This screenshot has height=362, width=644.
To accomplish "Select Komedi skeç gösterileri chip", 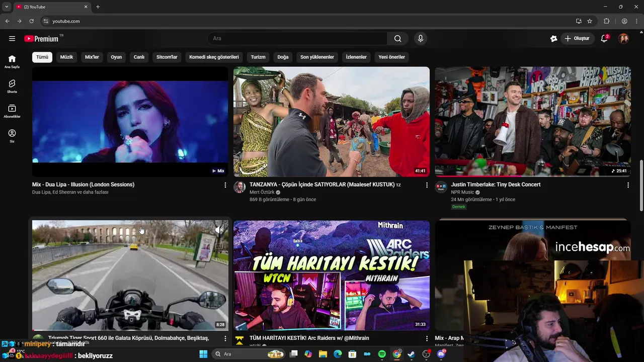I will coord(214,57).
